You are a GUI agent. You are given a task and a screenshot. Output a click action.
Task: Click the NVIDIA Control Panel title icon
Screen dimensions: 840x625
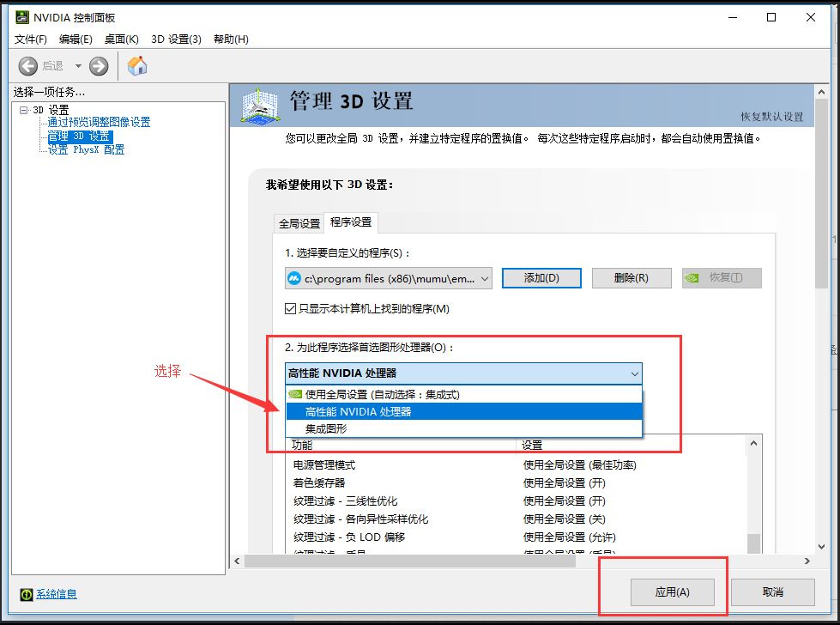coord(21,18)
